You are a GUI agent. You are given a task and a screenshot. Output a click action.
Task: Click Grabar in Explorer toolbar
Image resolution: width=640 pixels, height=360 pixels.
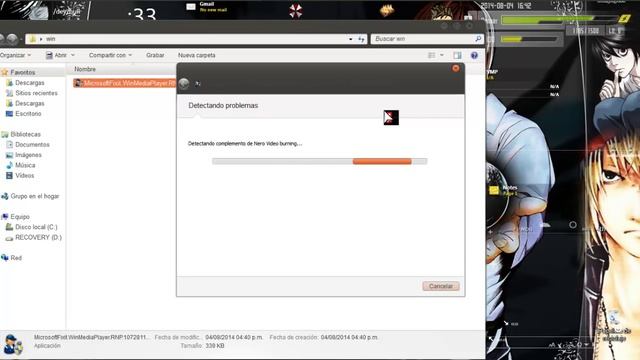coord(155,55)
